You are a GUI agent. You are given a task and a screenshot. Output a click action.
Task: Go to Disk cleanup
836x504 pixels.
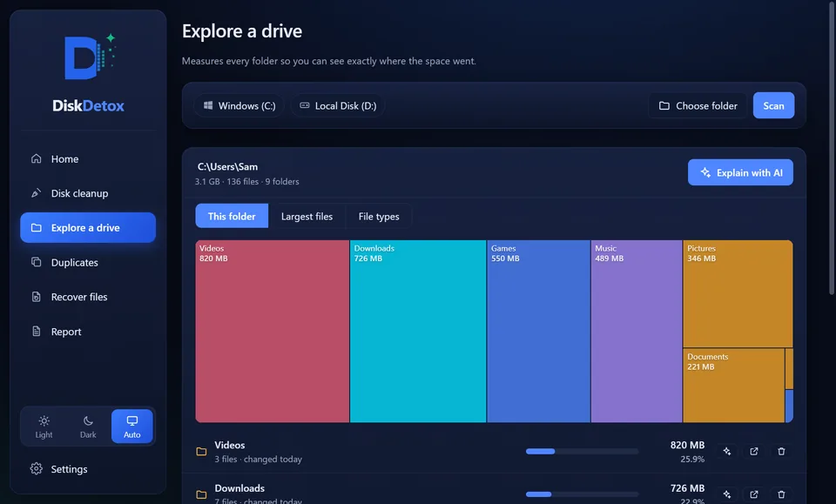tap(88, 193)
